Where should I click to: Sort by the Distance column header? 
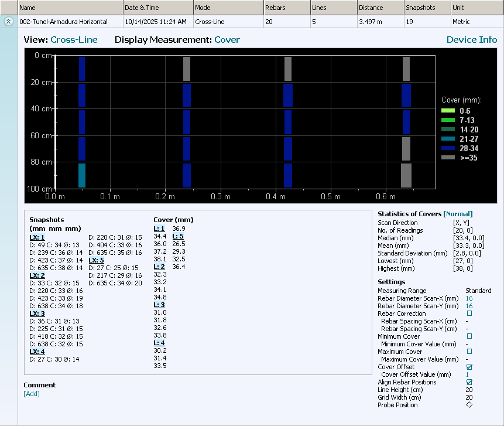[381, 8]
